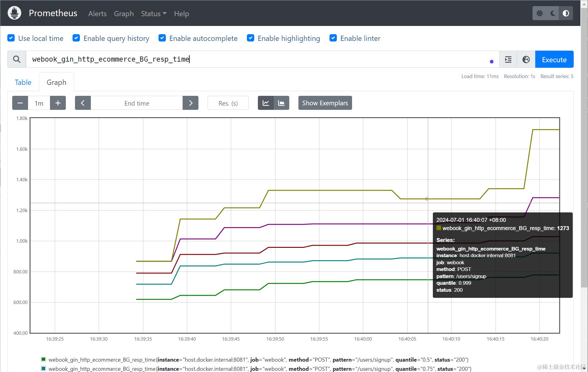Screen dimensions: 588x372
Task: Select the quantile="0.75" legend entry
Action: tap(260, 369)
